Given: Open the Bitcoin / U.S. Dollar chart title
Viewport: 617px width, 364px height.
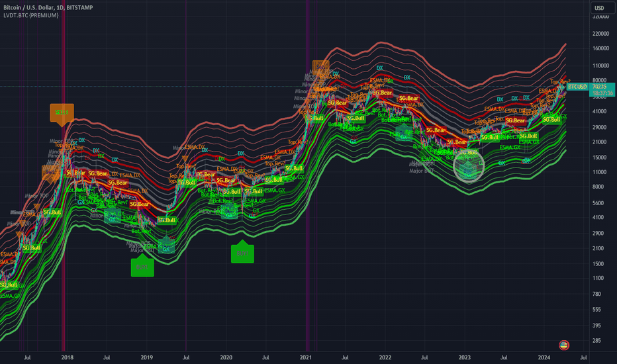Looking at the screenshot, I should pyautogui.click(x=48, y=7).
